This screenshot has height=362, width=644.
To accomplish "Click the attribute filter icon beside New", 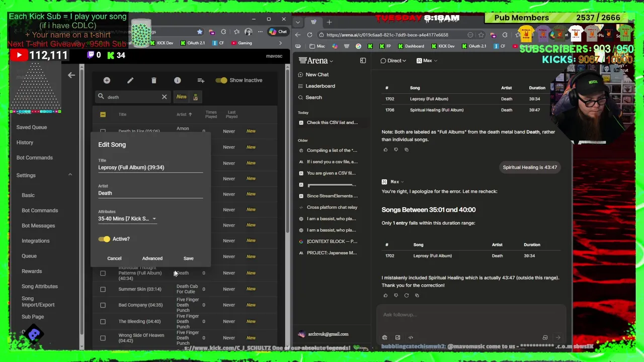I will (195, 97).
